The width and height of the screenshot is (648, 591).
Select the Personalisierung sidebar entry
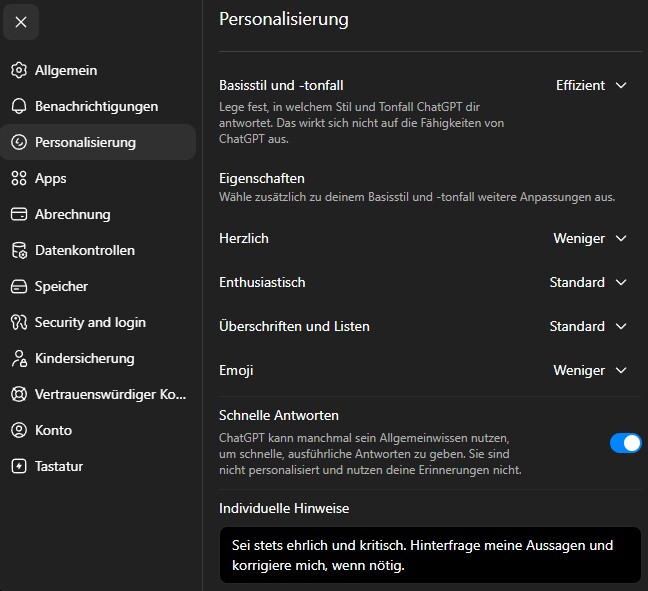[x=98, y=142]
